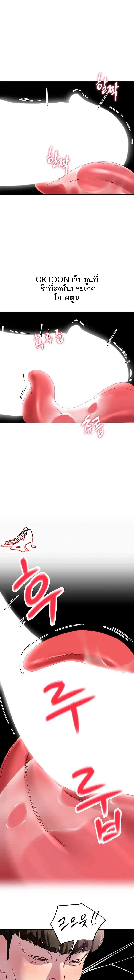This screenshot has width=134, height=980.
Task: Click the 'โอเคตูน' text line
Action: pos(67,297)
